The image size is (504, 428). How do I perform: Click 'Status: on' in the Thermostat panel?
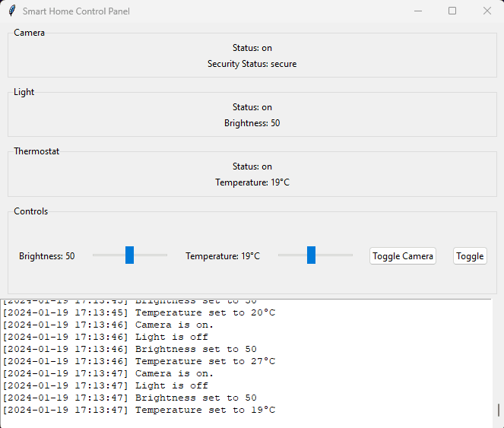click(x=252, y=166)
